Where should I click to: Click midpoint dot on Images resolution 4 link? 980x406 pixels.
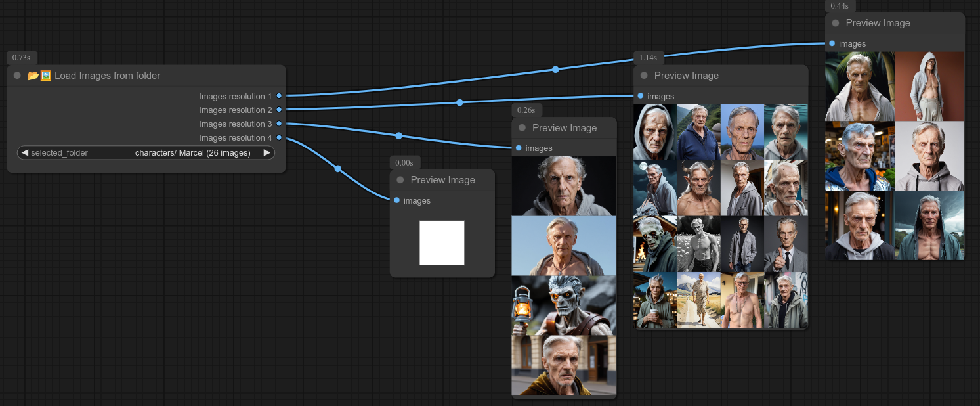pos(338,169)
